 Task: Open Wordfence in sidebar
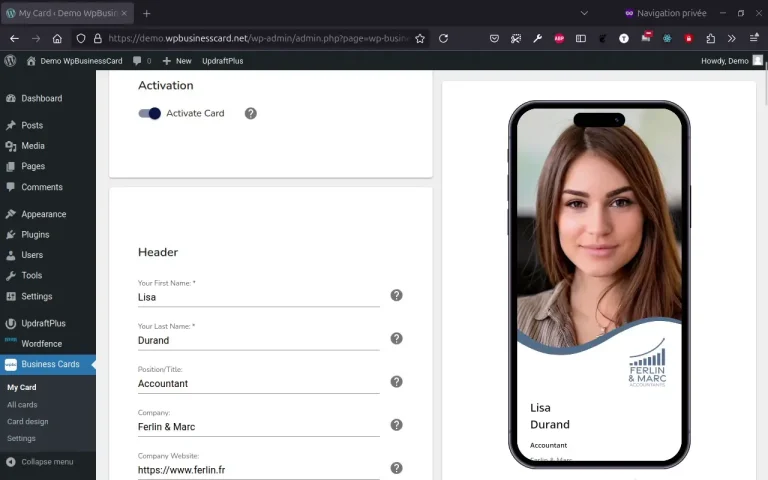pos(48,344)
